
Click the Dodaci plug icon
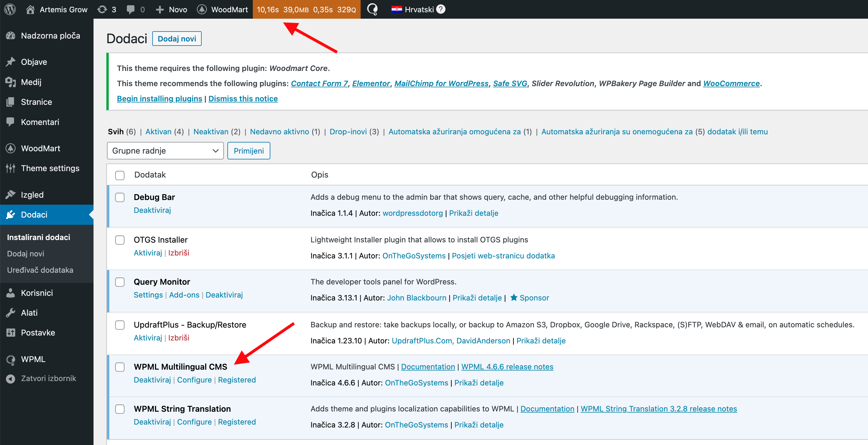(11, 214)
